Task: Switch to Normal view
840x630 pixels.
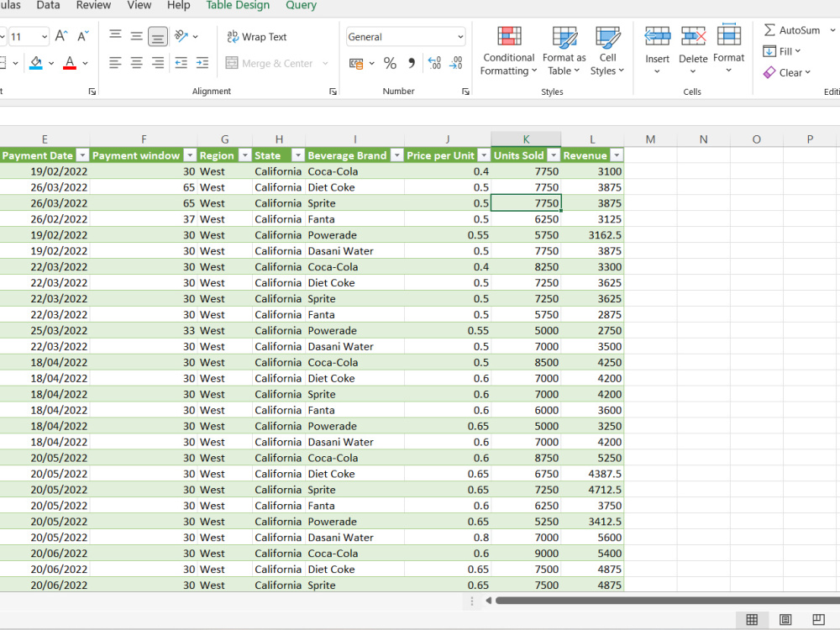Action: [x=752, y=620]
